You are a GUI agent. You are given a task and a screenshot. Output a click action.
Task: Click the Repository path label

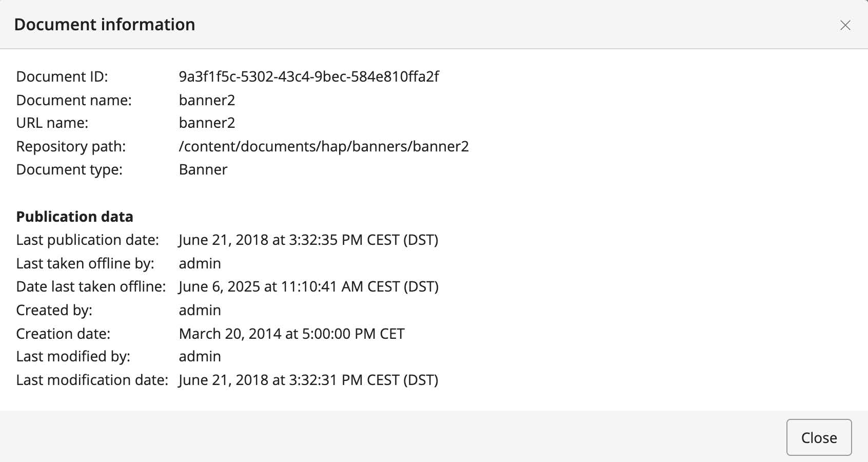pos(71,146)
